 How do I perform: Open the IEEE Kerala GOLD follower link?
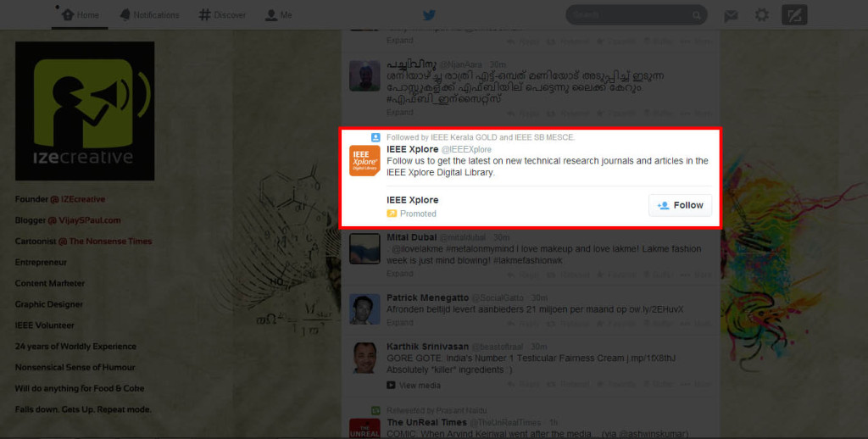point(462,137)
